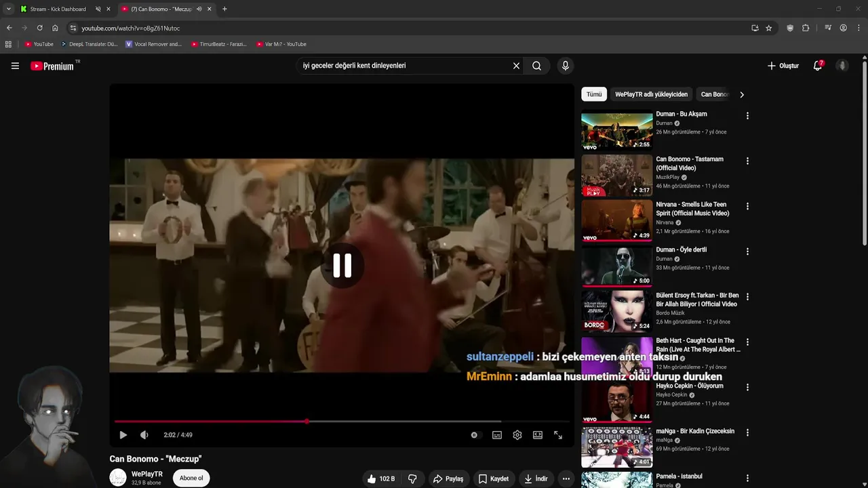Open options menu for Duman - Öyle dertli
This screenshot has width=868, height=488.
[747, 251]
